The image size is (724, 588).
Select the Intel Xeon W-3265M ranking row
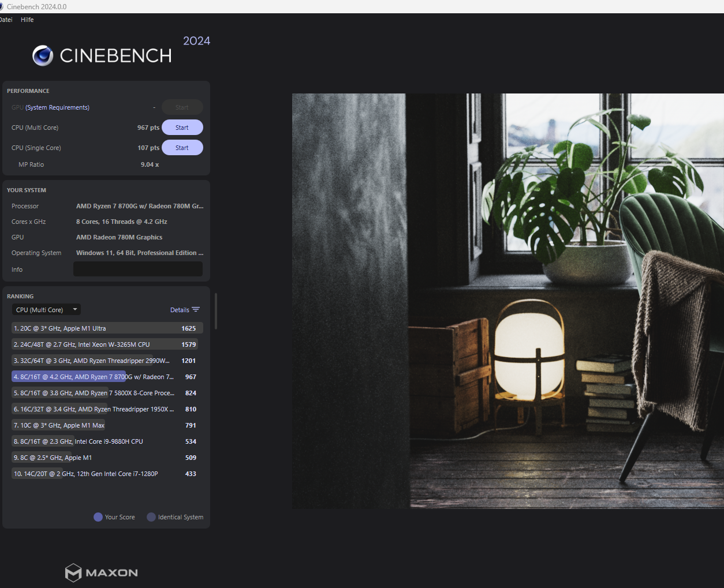click(107, 344)
